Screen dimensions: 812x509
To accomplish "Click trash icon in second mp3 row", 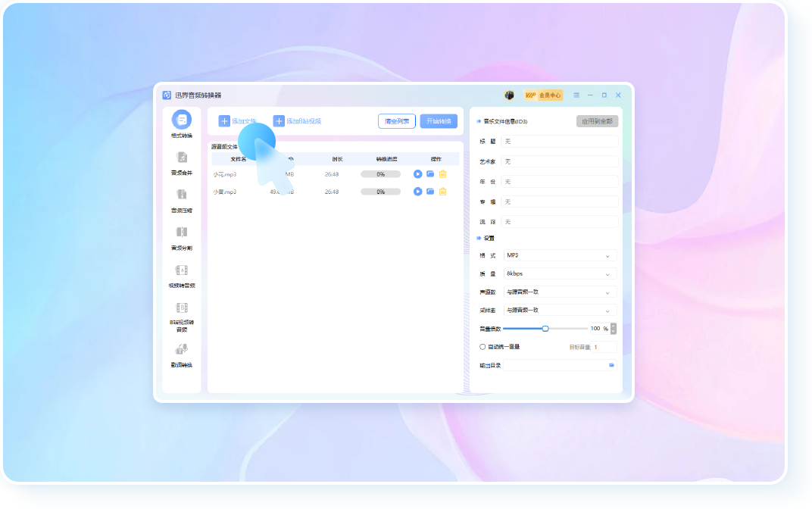I will (x=443, y=192).
